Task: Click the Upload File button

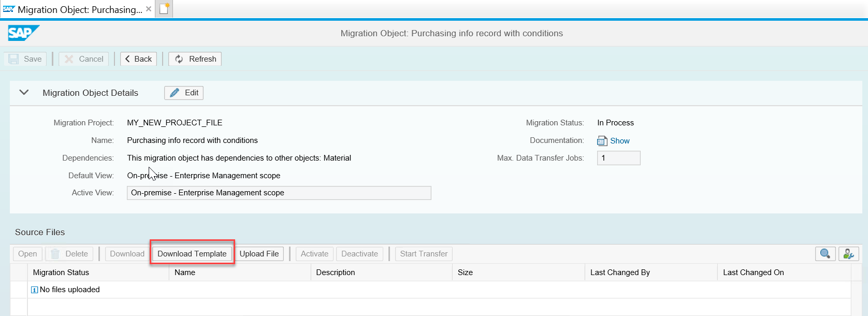Action: 259,254
